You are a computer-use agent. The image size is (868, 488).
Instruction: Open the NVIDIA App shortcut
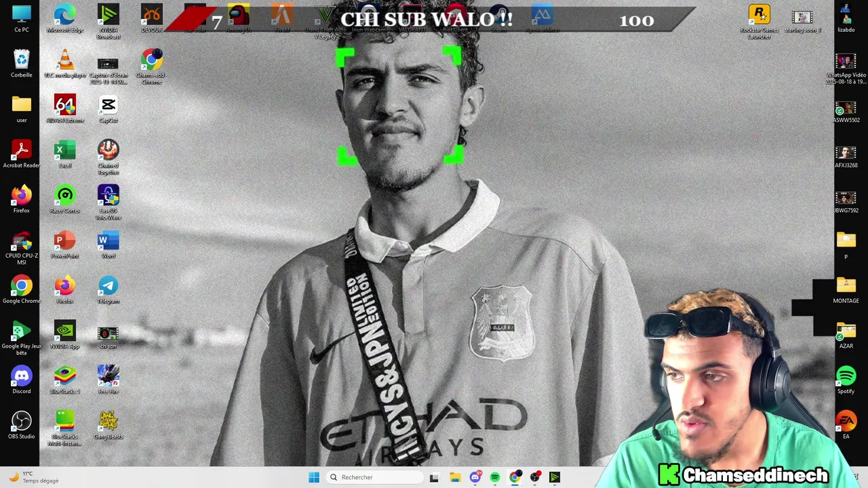tap(65, 335)
